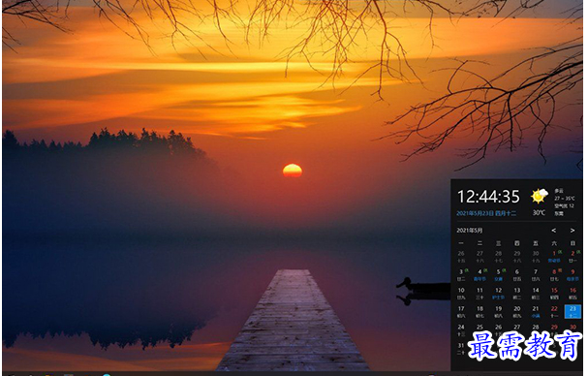This screenshot has height=376, width=588.
Task: Select May 12 in calendar
Action: [x=498, y=293]
